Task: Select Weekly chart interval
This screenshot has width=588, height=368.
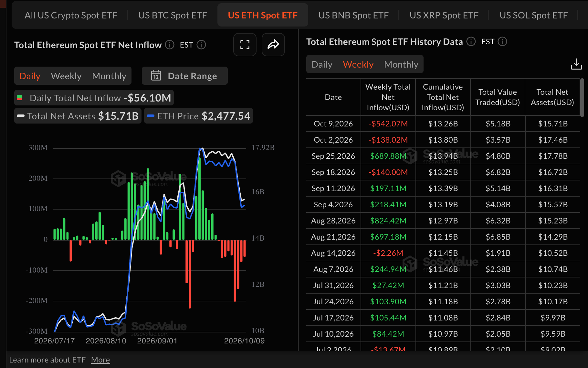Action: point(66,76)
